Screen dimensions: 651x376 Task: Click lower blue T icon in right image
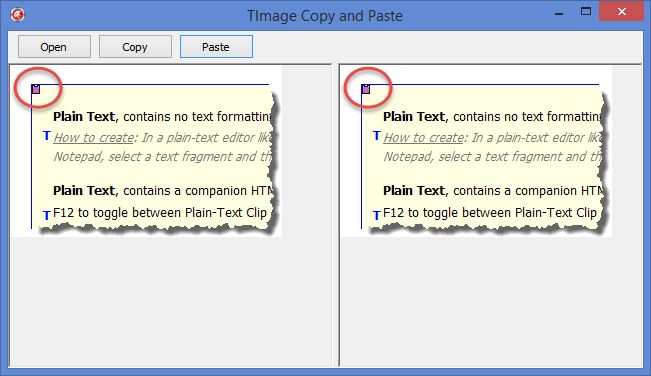click(x=376, y=215)
